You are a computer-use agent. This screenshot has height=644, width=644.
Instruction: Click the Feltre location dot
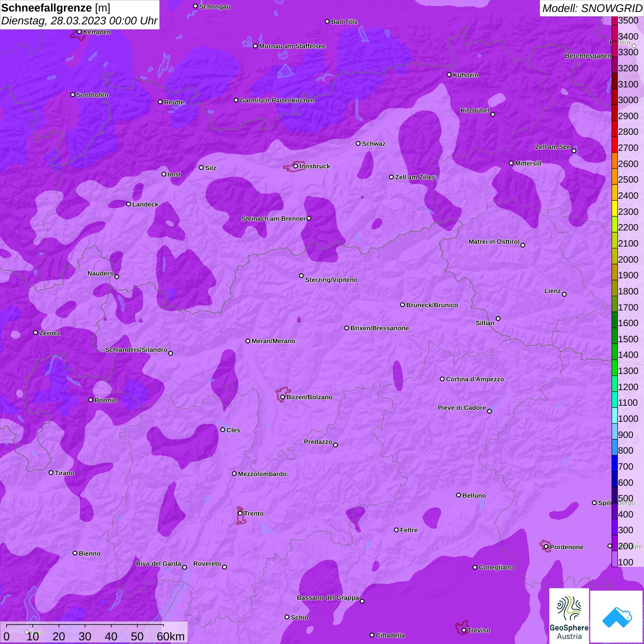[x=397, y=530]
